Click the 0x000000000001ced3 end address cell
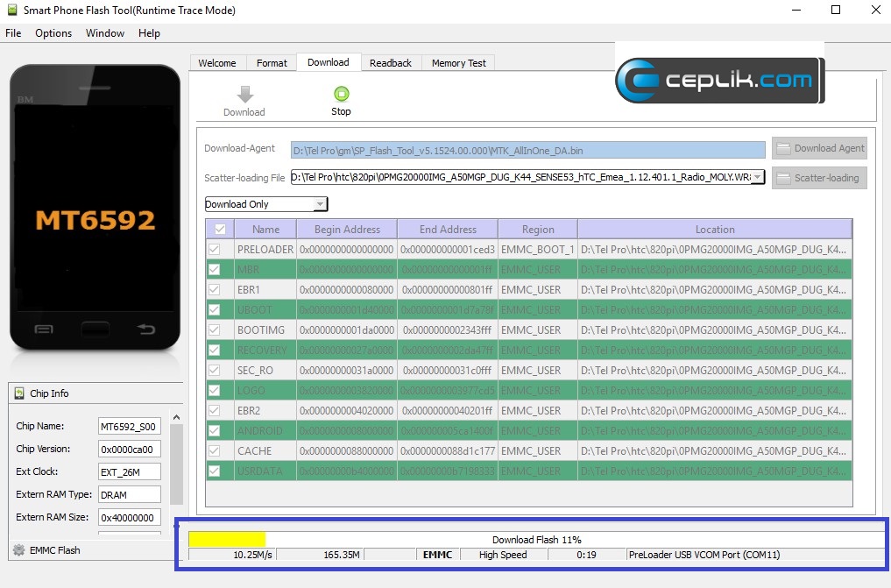 (x=448, y=250)
